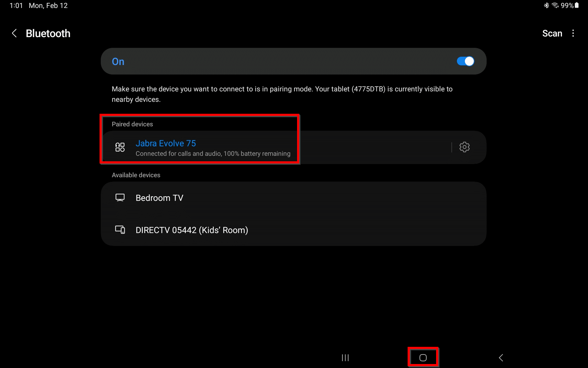This screenshot has width=588, height=368.
Task: Connect to Bedroom TV
Action: pyautogui.click(x=293, y=198)
